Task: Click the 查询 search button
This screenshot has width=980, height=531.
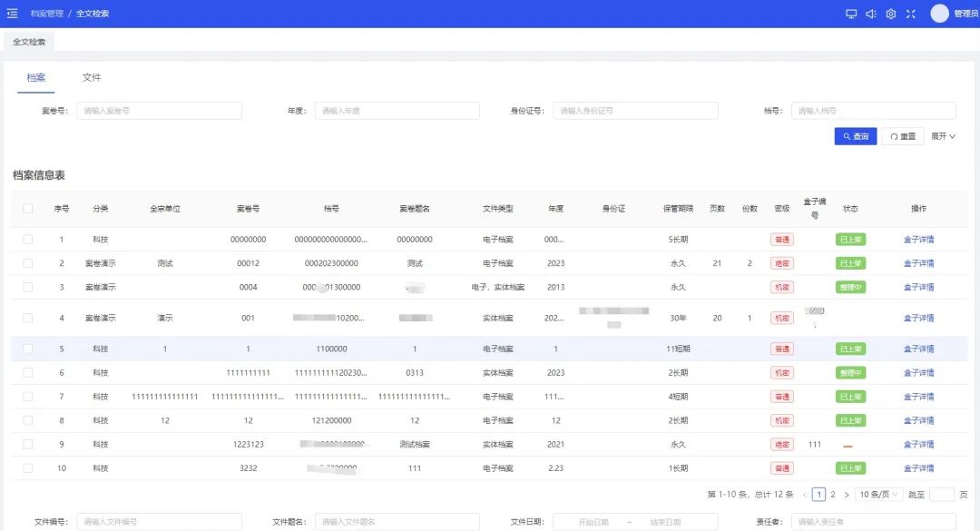Action: (x=856, y=136)
